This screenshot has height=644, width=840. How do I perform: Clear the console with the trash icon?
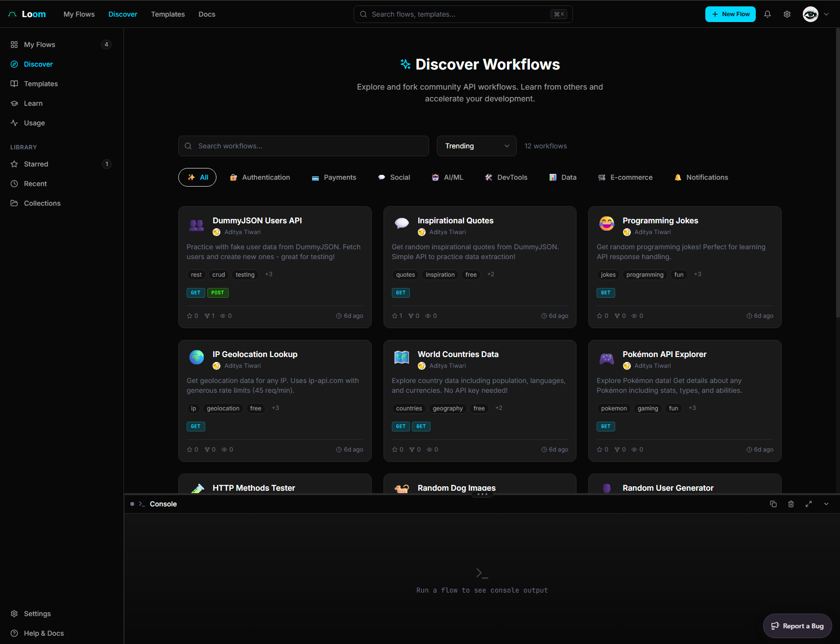coord(791,504)
